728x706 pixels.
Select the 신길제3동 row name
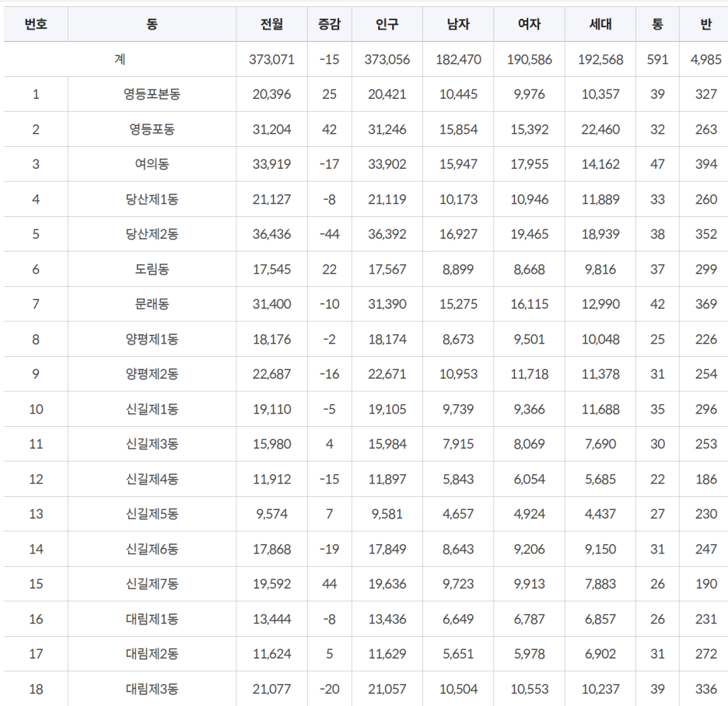tap(152, 444)
